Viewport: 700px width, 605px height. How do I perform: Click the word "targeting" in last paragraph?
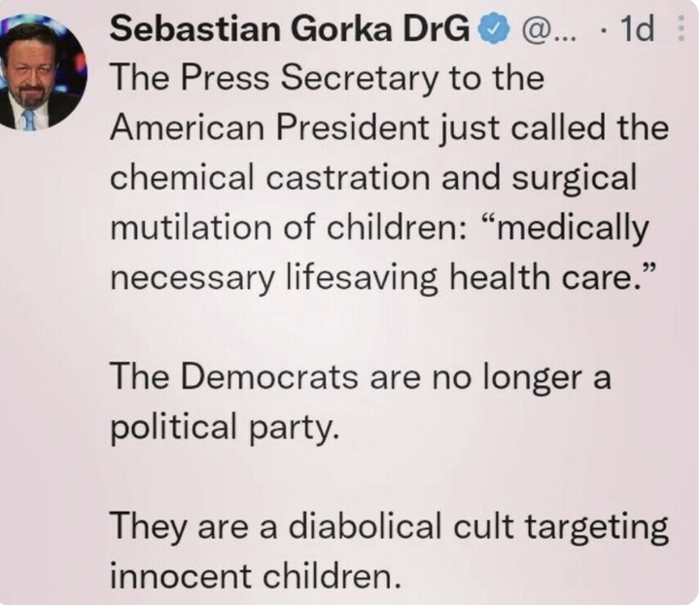pos(596,528)
